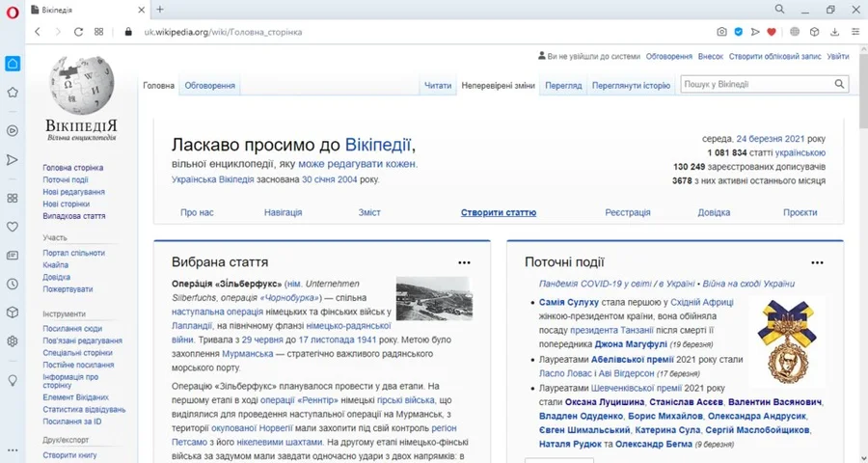Click the send to My Flow toolbar icon
The image size is (868, 463).
[755, 32]
